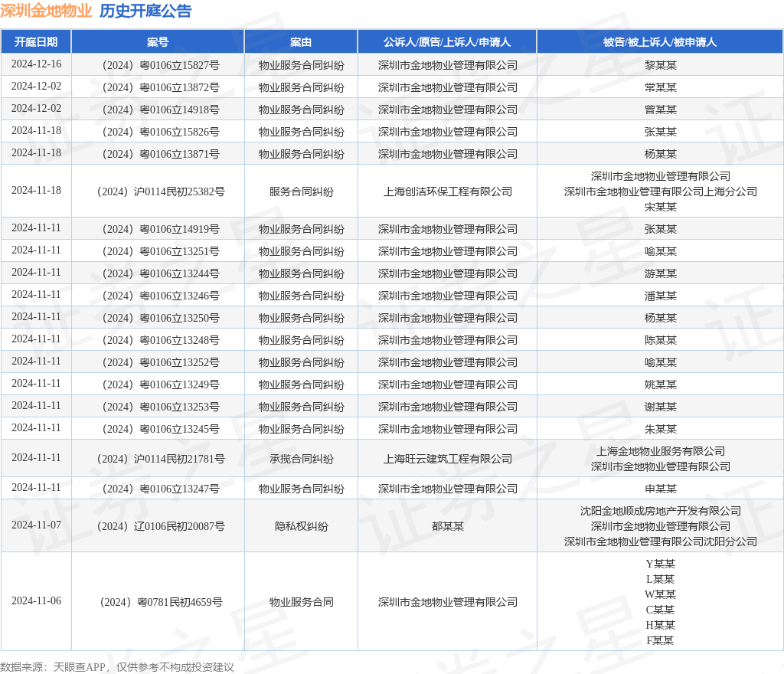This screenshot has height=674, width=784.
Task: Click defendant 陈某某
Action: (x=661, y=340)
